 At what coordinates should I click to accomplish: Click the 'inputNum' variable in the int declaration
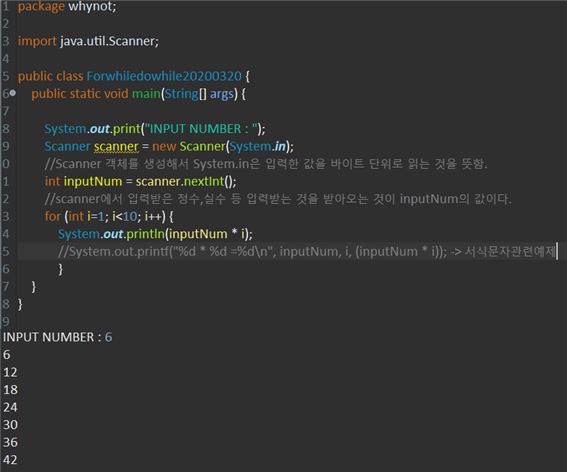coord(93,181)
